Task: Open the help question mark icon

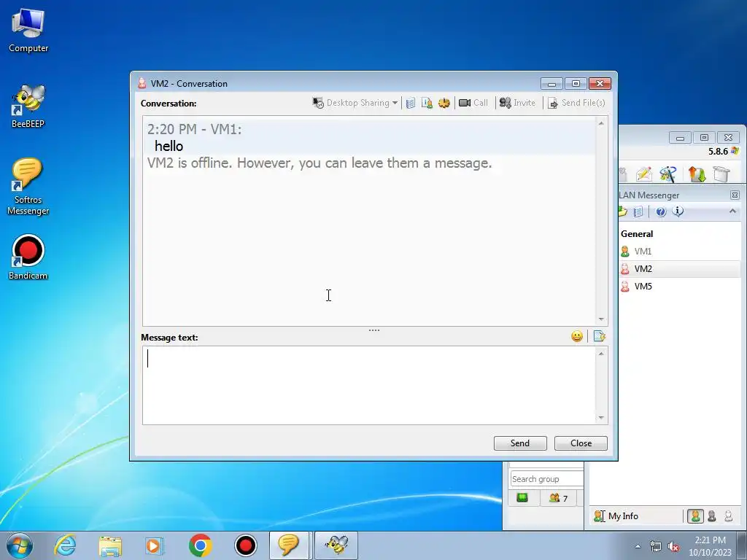Action: click(661, 212)
